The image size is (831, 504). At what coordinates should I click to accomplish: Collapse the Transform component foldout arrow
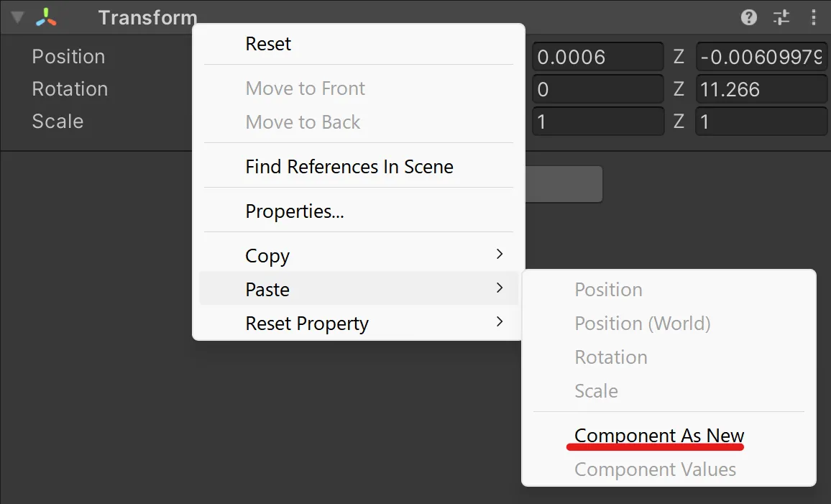[17, 17]
